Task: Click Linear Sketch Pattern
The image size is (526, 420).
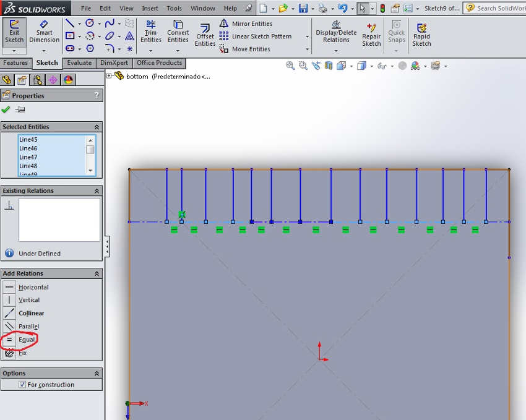Action: (x=256, y=36)
